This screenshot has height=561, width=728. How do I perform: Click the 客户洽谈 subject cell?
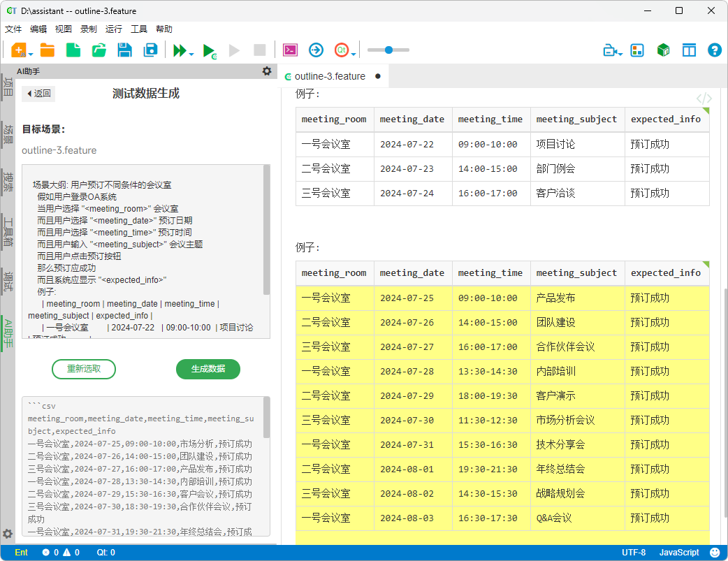click(x=578, y=193)
